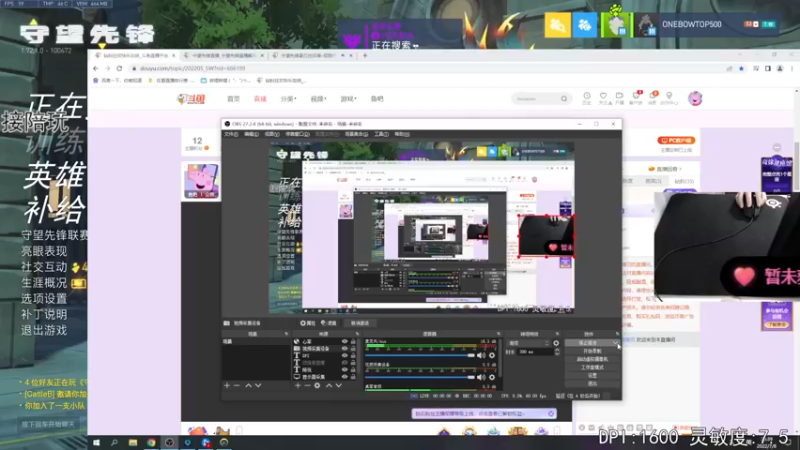This screenshot has height=450, width=800.
Task: Open Douyu 首页 home link
Action: click(233, 98)
